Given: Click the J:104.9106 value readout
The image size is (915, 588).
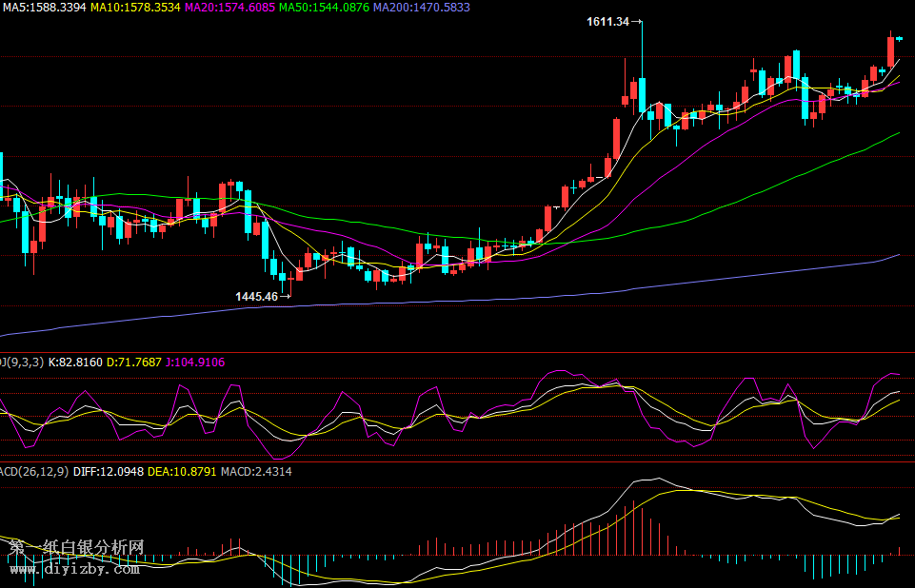Looking at the screenshot, I should pos(195,362).
